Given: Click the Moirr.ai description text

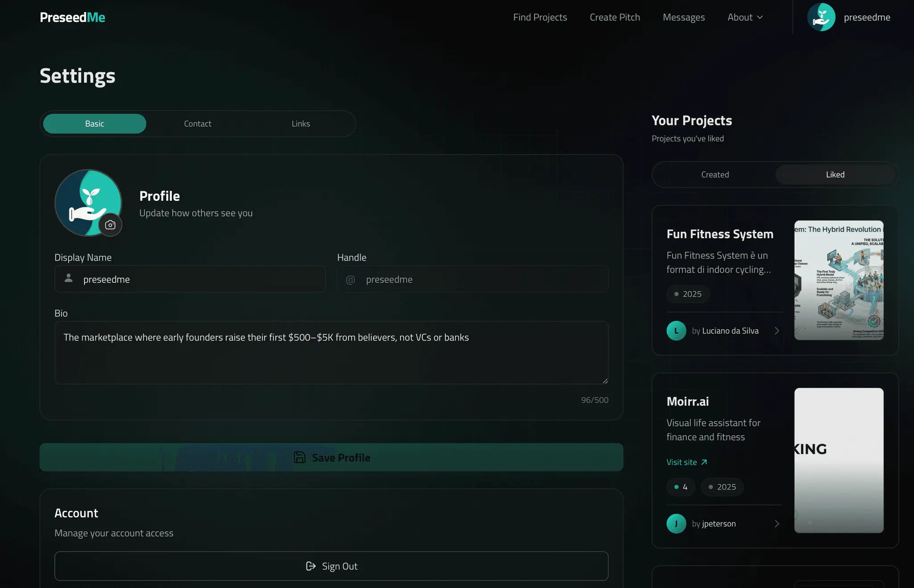Looking at the screenshot, I should pyautogui.click(x=713, y=430).
